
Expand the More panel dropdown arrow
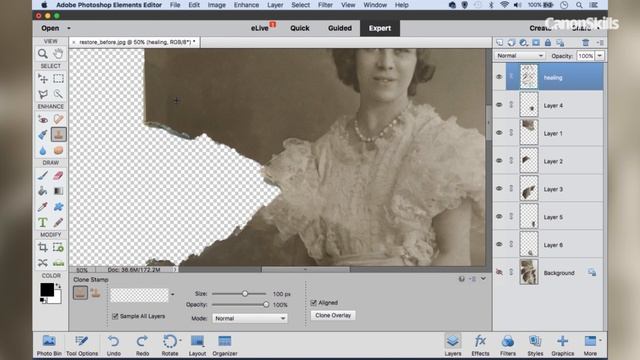(x=600, y=340)
